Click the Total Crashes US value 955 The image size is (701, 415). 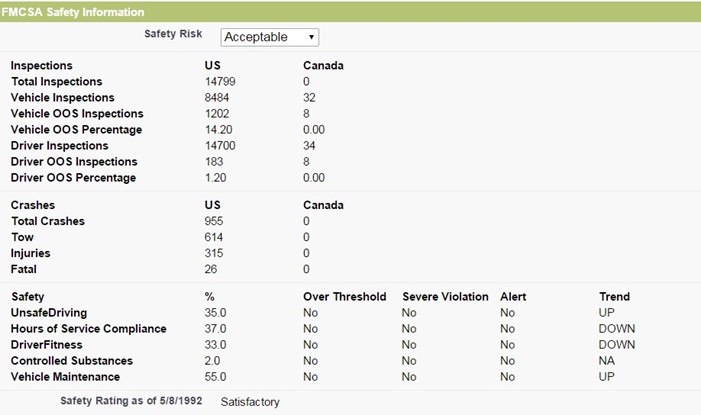click(x=214, y=221)
